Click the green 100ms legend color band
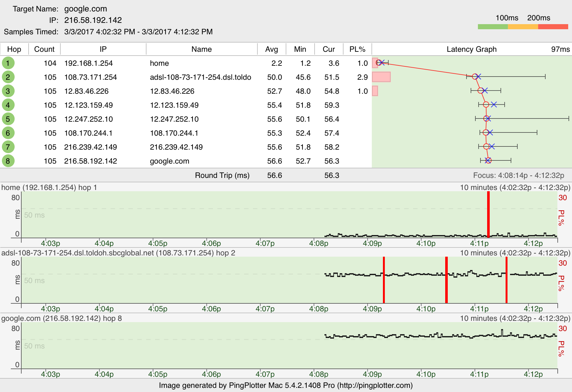Viewport: 572px width, 392px height. 493,27
